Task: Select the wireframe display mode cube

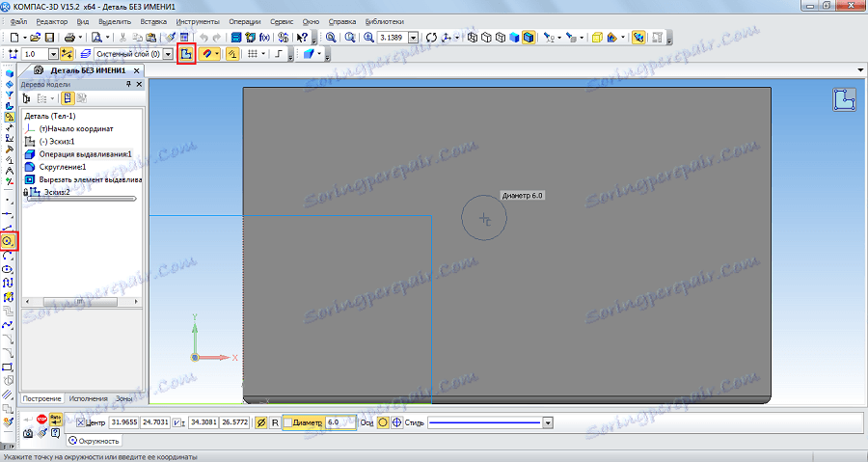Action: (x=473, y=37)
